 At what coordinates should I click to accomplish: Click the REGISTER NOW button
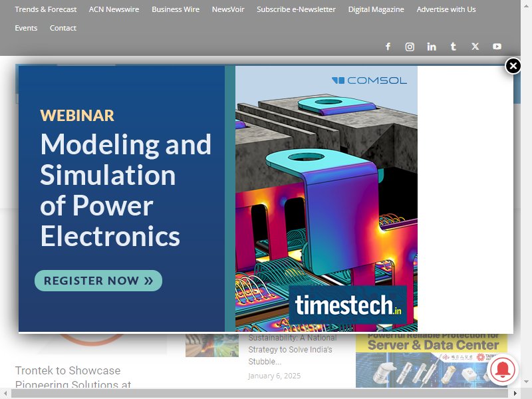(x=98, y=281)
